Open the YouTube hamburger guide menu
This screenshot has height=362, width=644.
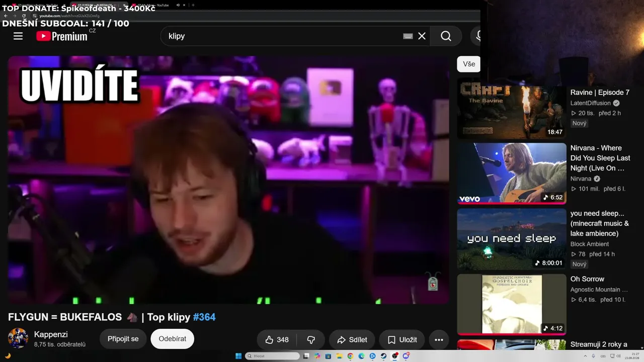point(18,36)
